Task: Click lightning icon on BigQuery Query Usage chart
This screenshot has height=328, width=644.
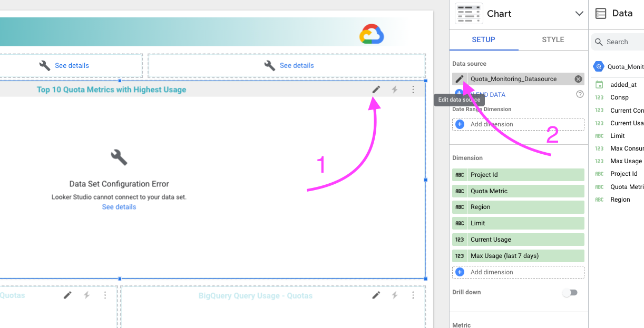Action: coord(395,295)
